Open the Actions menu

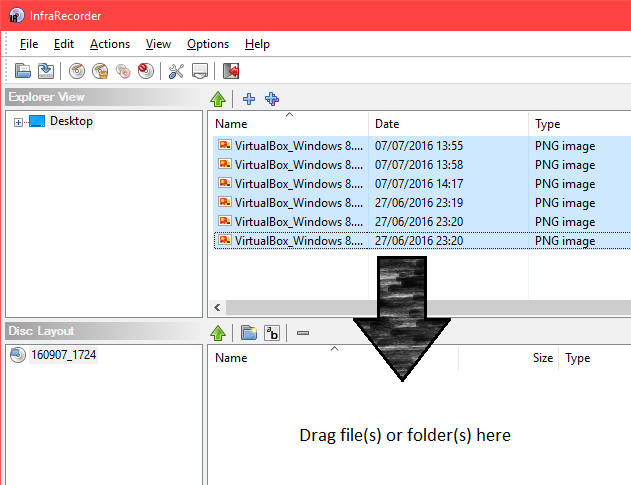(x=110, y=44)
